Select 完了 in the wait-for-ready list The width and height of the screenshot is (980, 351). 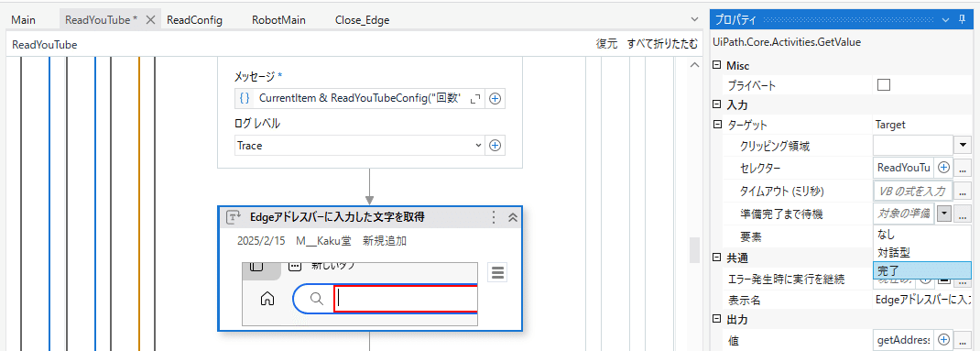[921, 270]
